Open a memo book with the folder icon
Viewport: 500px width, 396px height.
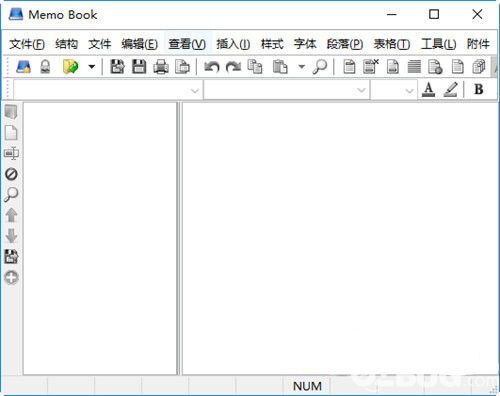(x=70, y=67)
